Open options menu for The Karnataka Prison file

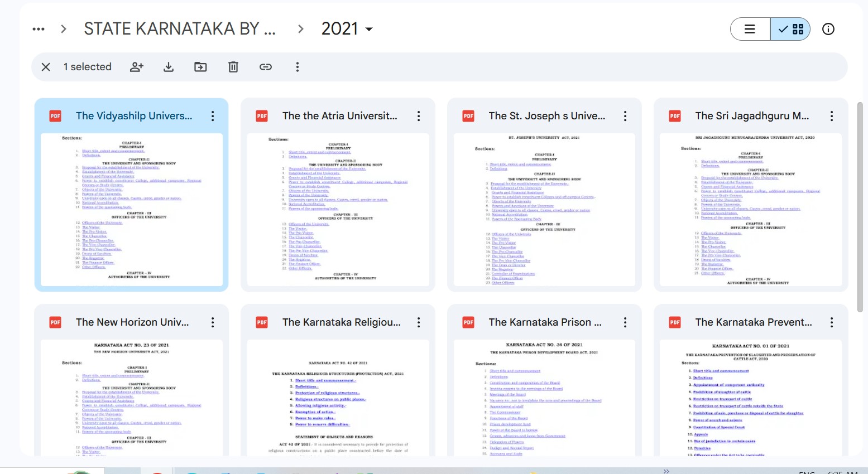tap(625, 322)
